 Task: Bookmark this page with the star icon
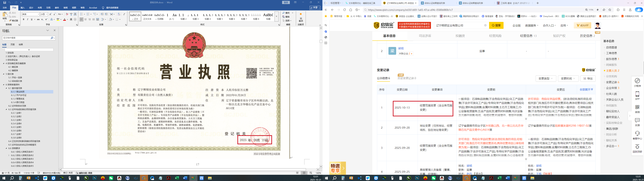[x=610, y=10]
